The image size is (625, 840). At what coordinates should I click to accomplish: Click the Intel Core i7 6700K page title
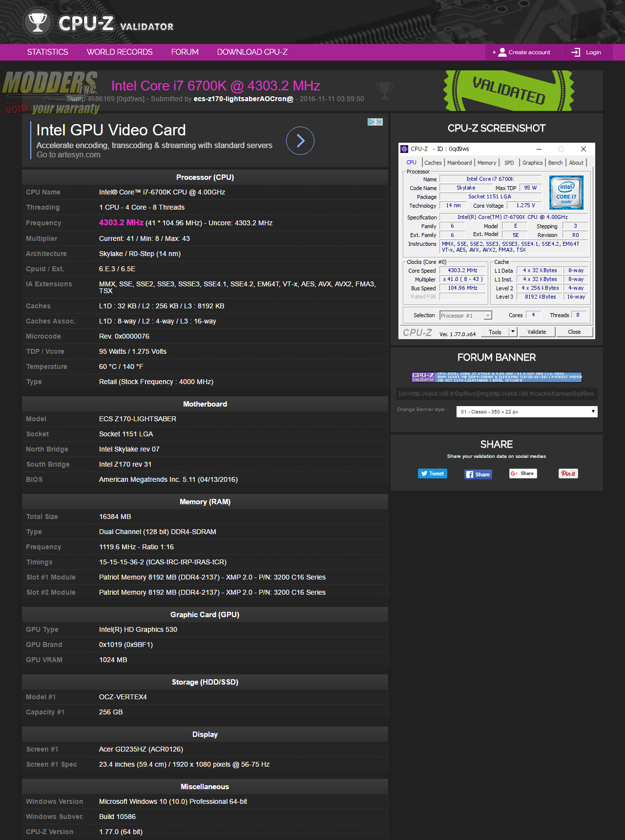click(x=215, y=86)
